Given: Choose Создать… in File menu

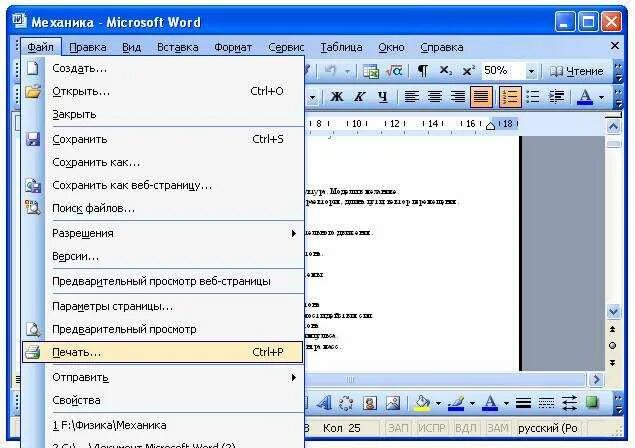Looking at the screenshot, I should 163,68.
